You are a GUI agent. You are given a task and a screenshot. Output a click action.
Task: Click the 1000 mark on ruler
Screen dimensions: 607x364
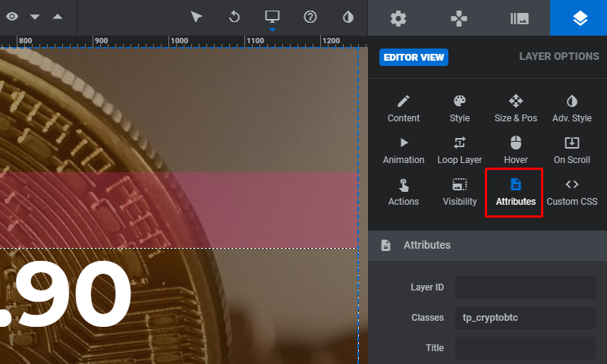[179, 41]
